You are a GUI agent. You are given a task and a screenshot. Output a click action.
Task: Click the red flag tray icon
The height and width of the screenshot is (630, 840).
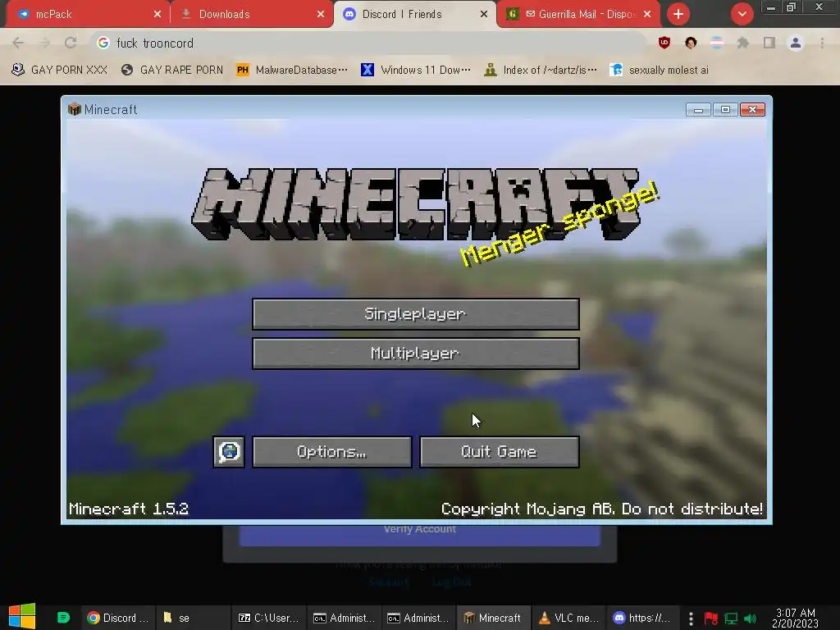tap(711, 619)
